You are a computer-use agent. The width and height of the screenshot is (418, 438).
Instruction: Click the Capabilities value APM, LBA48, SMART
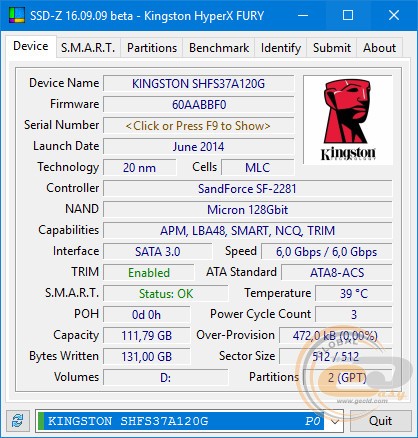(247, 231)
